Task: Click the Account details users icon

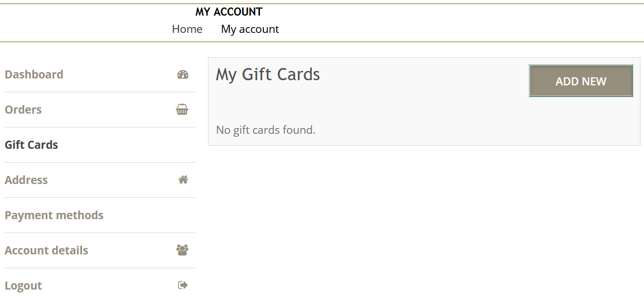Action: click(x=183, y=250)
